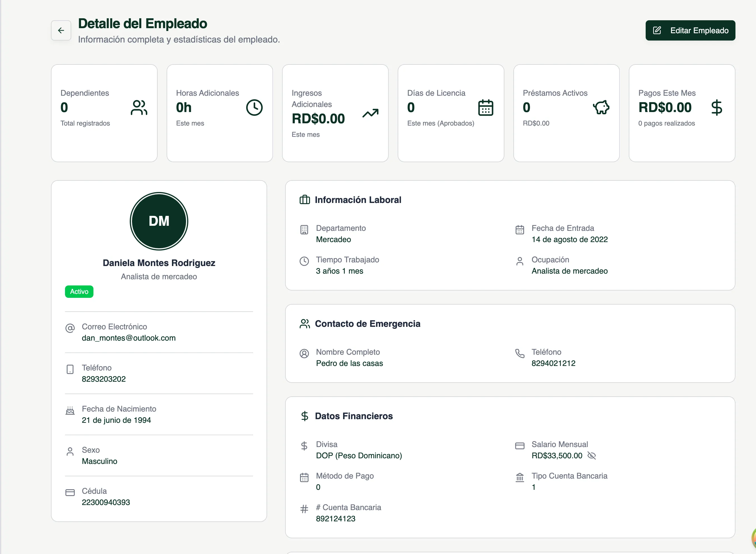Image resolution: width=756 pixels, height=554 pixels.
Task: Click the Horas Adicionales clock icon
Action: tap(254, 108)
